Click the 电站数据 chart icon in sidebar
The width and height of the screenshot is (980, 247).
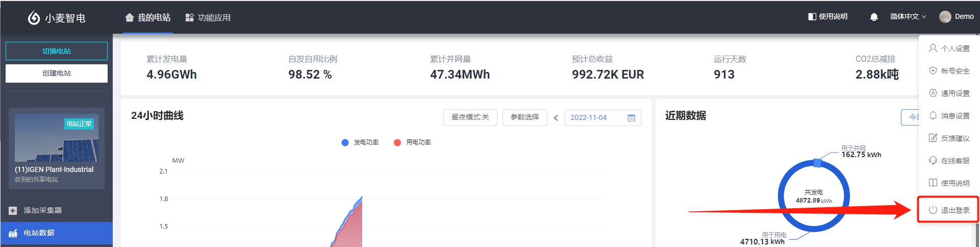pyautogui.click(x=13, y=233)
